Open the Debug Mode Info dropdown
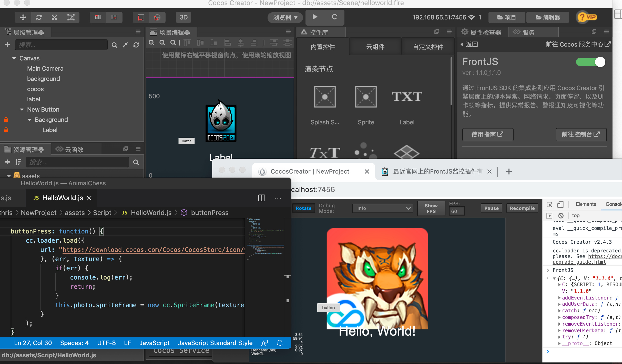This screenshot has height=364, width=622. (382, 208)
